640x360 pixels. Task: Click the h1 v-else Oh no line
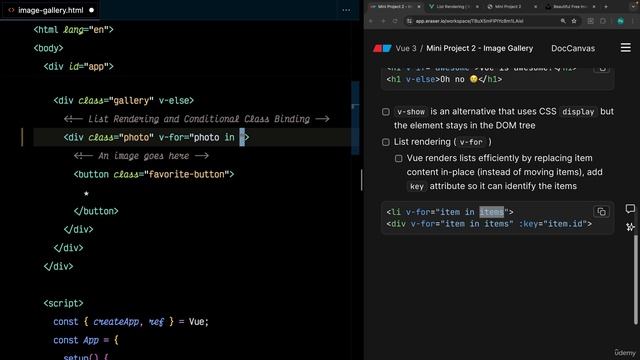(x=444, y=80)
